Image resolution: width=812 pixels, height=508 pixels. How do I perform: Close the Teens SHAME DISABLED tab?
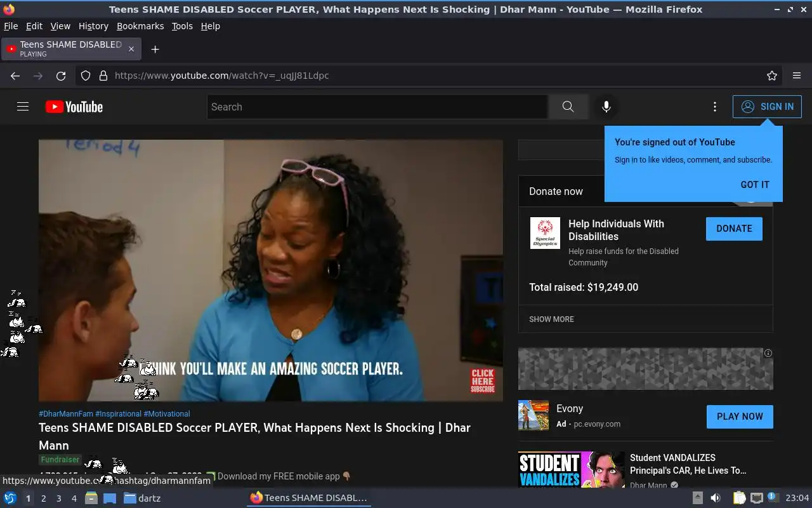tap(131, 49)
